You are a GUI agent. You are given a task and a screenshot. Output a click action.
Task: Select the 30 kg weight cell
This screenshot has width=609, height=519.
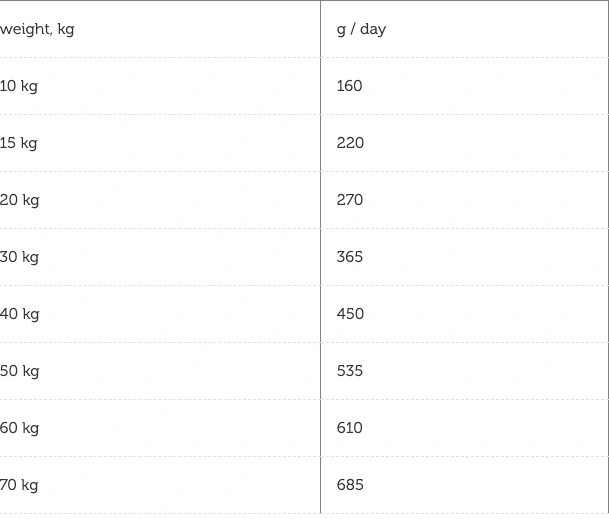click(x=20, y=257)
